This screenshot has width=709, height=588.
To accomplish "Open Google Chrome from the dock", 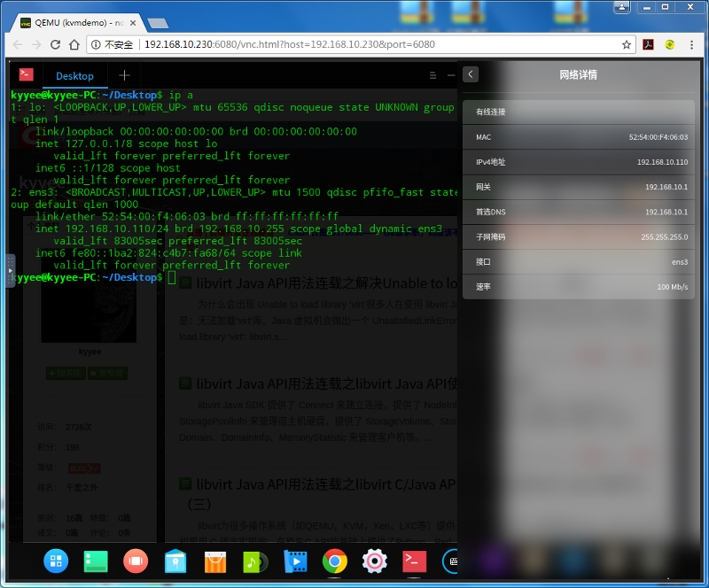I will [x=334, y=561].
